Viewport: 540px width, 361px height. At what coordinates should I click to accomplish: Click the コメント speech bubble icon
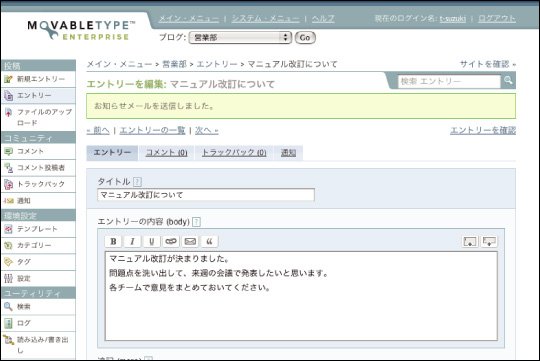[8, 151]
